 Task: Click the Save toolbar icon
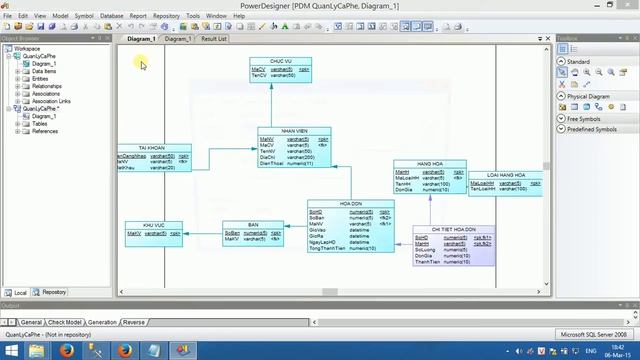(40, 27)
